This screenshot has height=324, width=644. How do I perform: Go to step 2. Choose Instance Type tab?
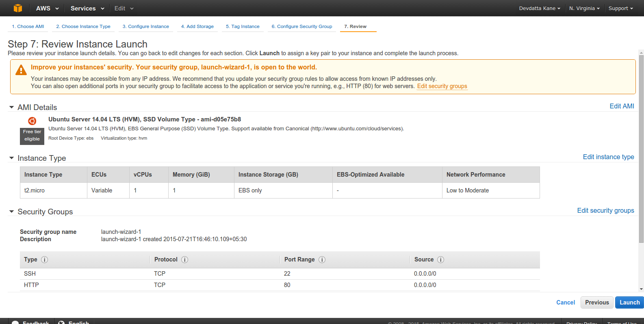[x=83, y=26]
